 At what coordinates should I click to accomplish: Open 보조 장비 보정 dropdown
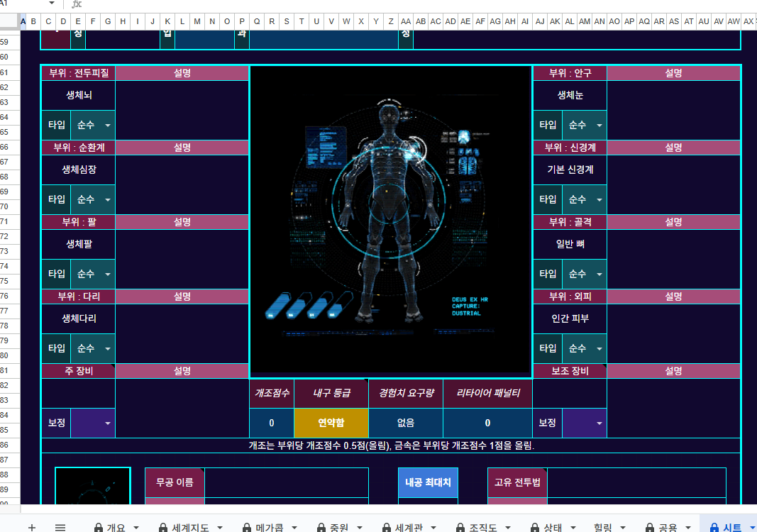tap(599, 423)
